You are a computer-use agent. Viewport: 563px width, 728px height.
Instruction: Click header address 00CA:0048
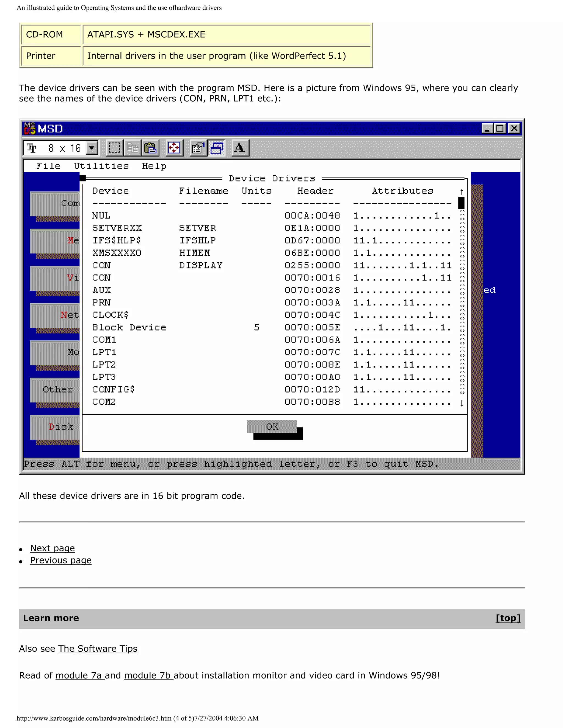coord(313,216)
